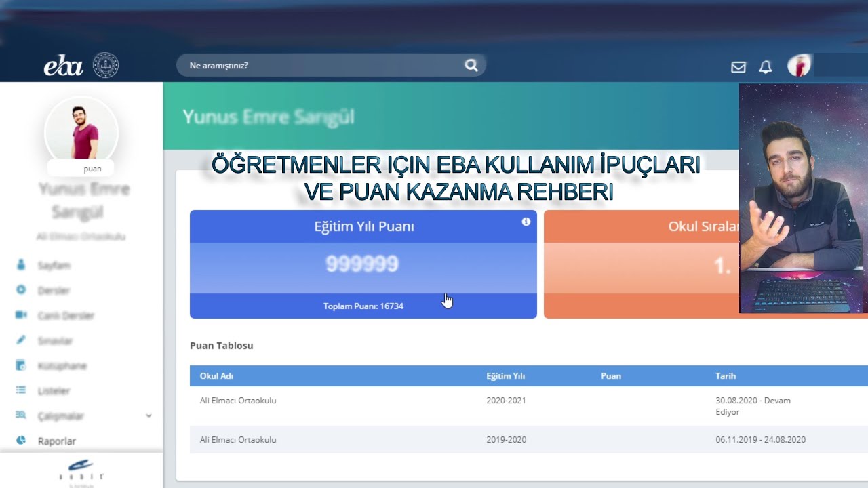Click the Yunus Emre Sarıgül banner name
Viewport: 868px width, 488px height.
coord(269,117)
